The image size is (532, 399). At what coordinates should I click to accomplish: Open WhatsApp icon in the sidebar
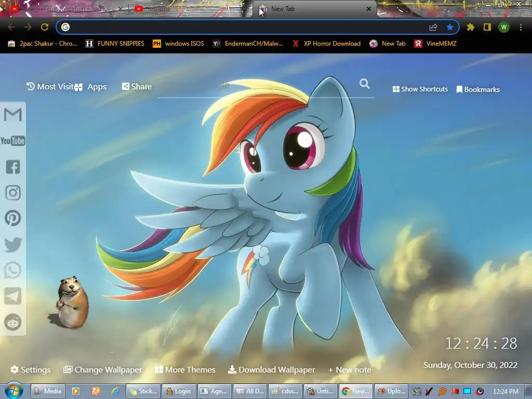13,270
